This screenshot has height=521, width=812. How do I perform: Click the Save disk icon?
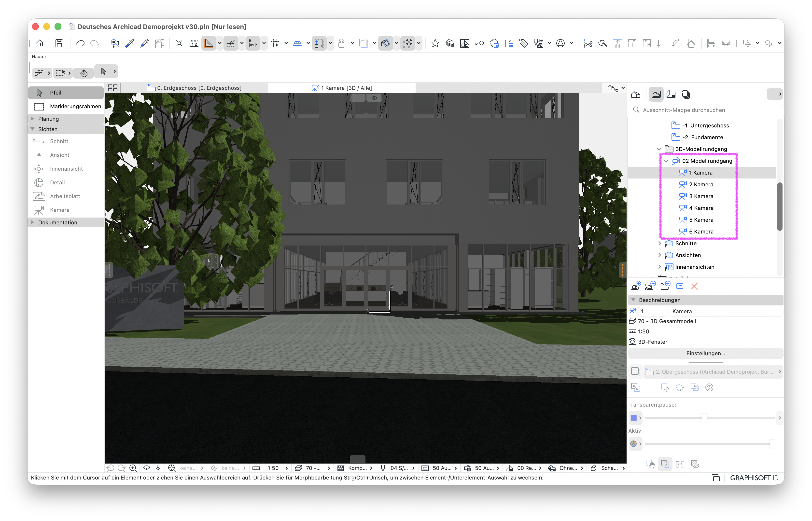point(59,43)
